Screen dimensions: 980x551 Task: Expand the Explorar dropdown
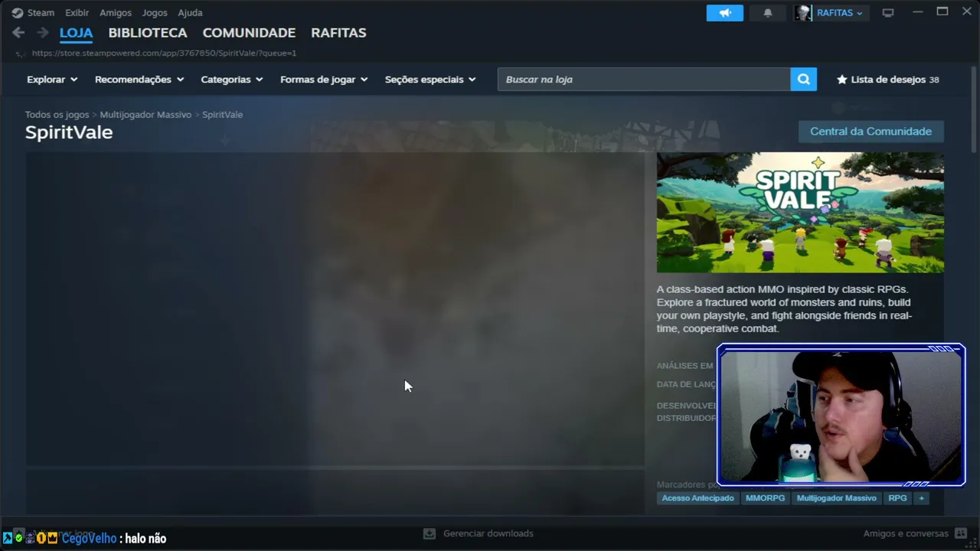[x=52, y=80]
